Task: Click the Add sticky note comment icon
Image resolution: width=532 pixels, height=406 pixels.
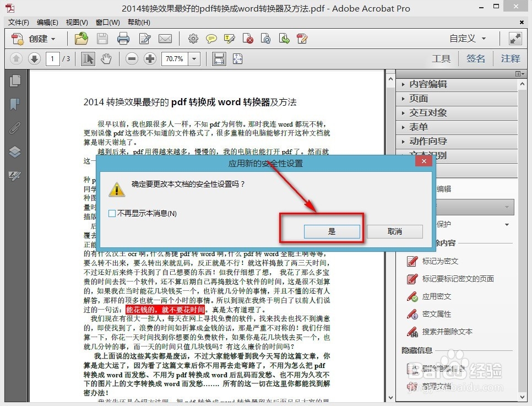Action: pyautogui.click(x=211, y=39)
